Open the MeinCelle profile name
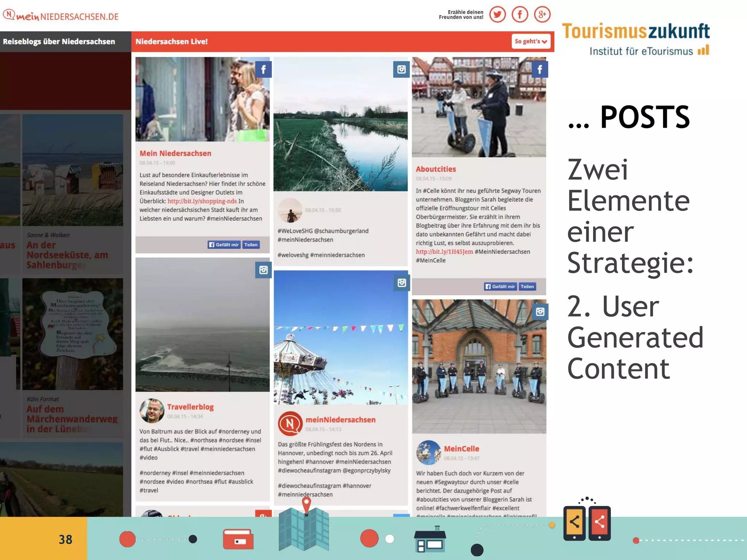747x560 pixels. click(461, 449)
